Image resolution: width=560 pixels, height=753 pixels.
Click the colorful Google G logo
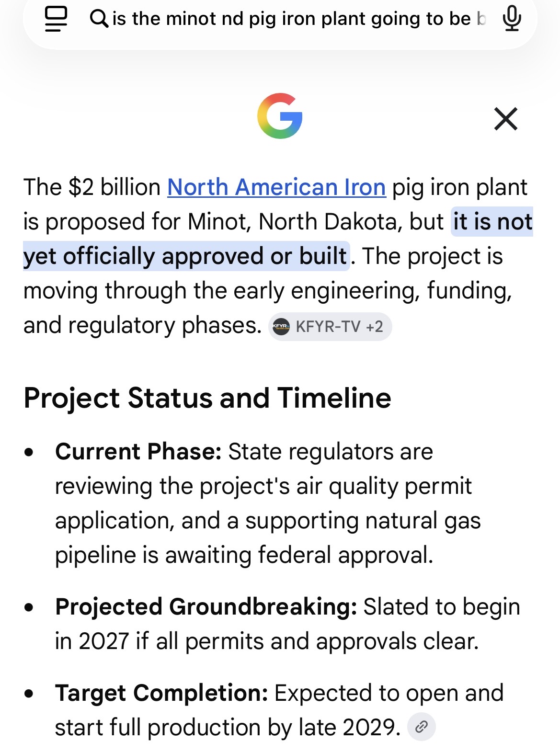[x=280, y=116]
